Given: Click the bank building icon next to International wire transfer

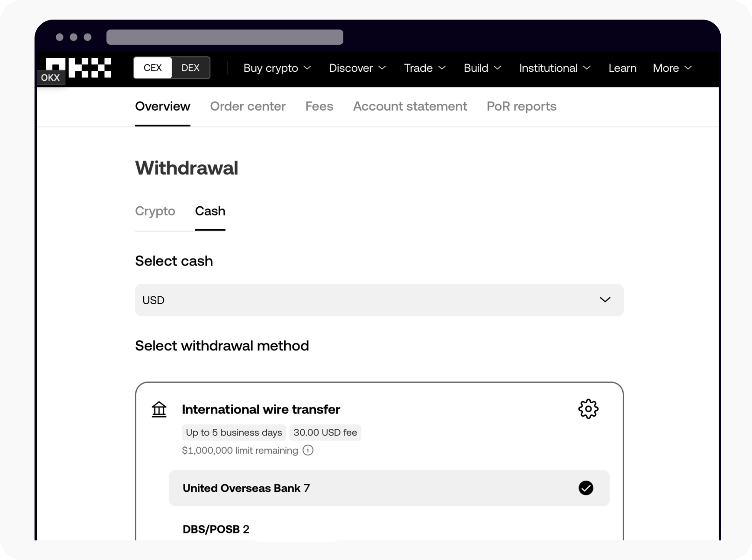Looking at the screenshot, I should [x=159, y=409].
